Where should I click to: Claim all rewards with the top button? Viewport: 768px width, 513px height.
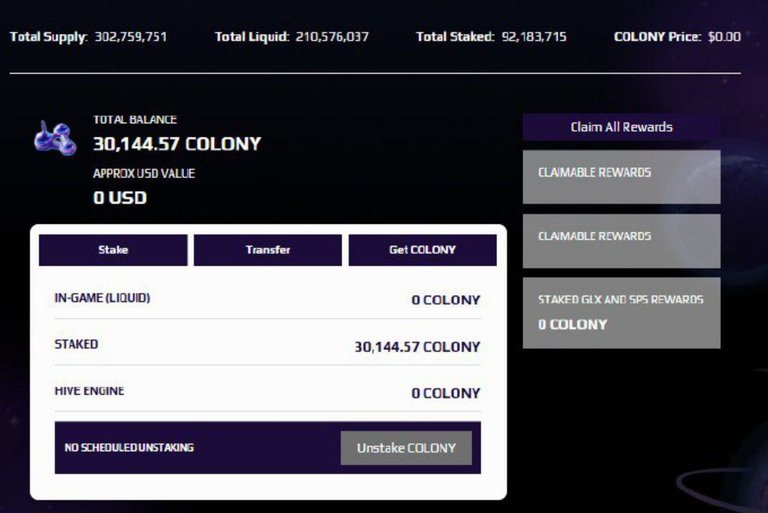pos(622,127)
